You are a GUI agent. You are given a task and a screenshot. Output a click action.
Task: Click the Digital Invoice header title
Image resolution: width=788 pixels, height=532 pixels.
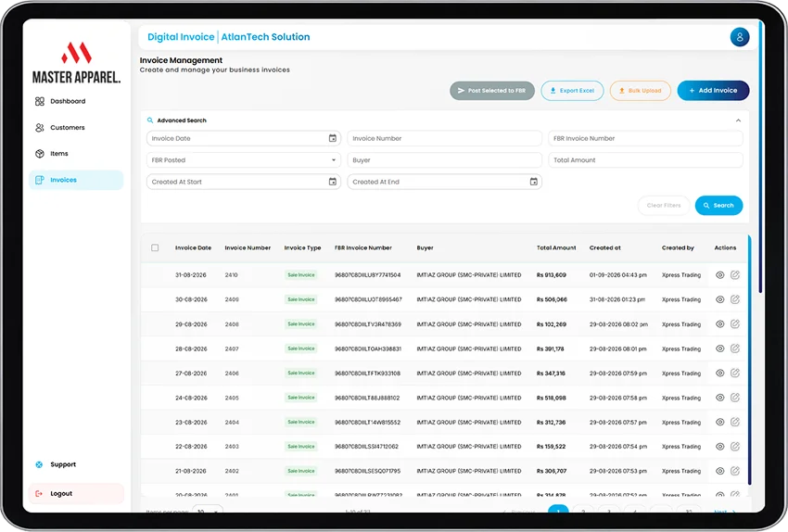pos(181,37)
